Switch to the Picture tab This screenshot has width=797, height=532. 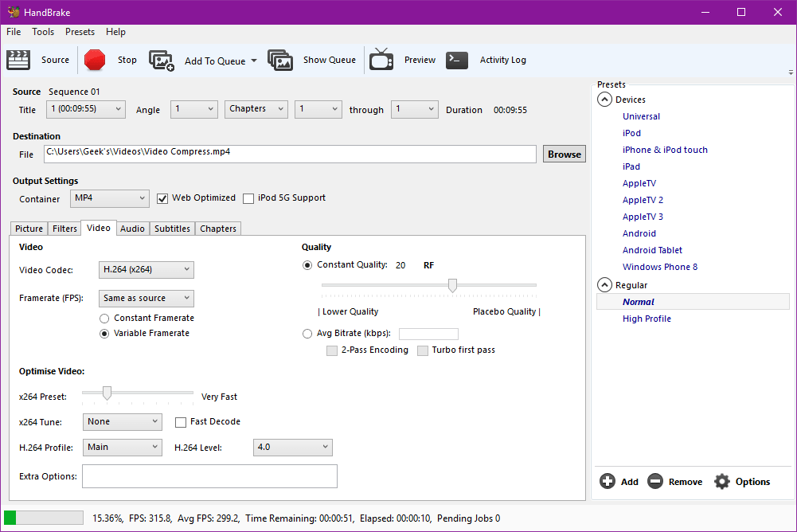[29, 229]
